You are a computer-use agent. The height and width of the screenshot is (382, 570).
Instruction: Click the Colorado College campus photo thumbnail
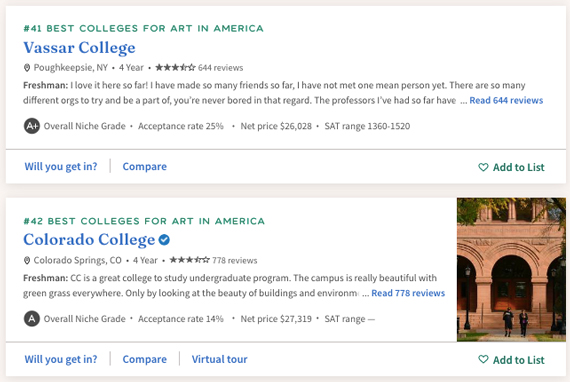pos(511,270)
